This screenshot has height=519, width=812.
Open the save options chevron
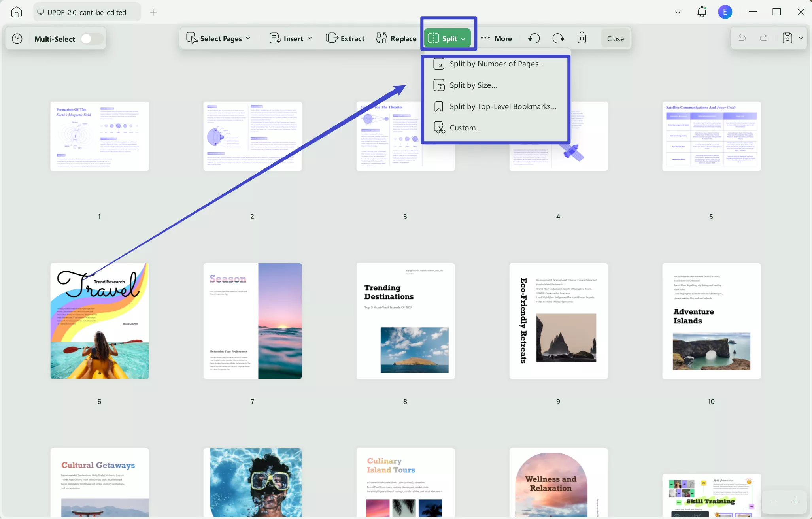tap(801, 38)
